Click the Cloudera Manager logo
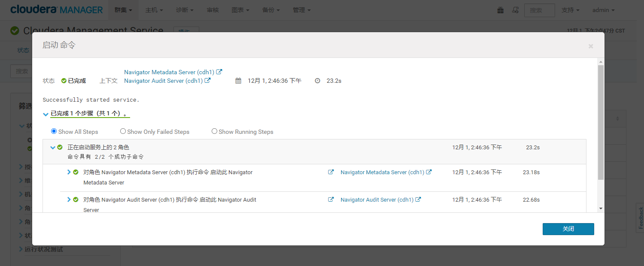Viewport: 644px width, 266px height. click(x=57, y=9)
